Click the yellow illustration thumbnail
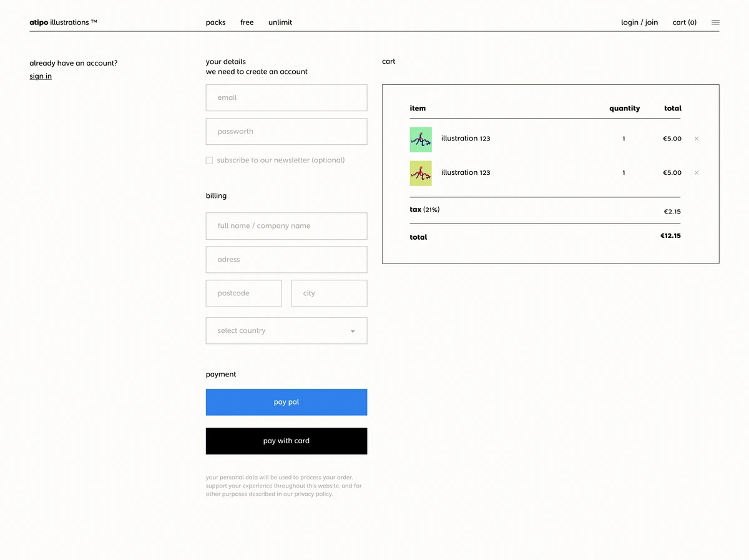Screen dimensions: 749x560 (420, 173)
